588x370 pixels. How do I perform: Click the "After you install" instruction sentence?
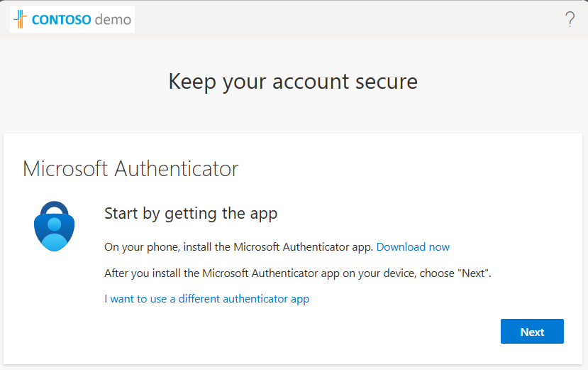pyautogui.click(x=298, y=273)
